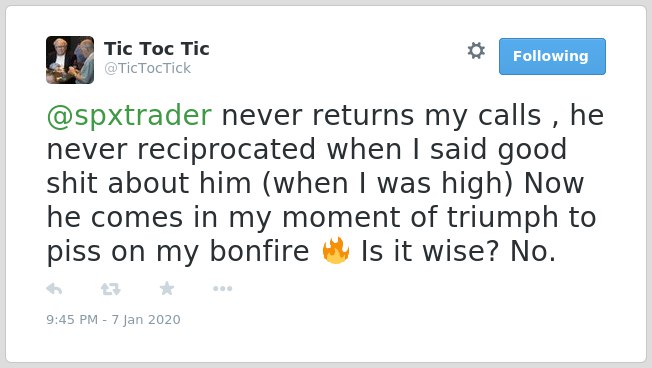Viewport: 652px width, 368px height.
Task: Click the blank area beside action icons
Action: [416, 289]
